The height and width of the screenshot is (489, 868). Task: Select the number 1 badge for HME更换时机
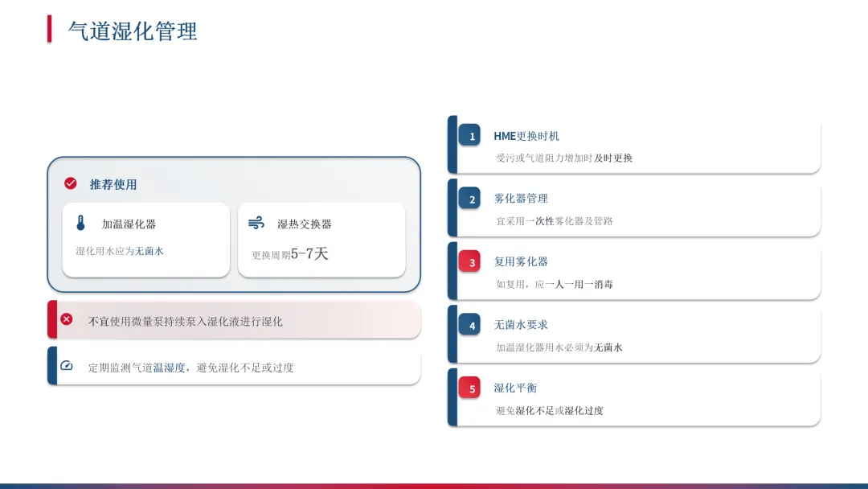point(469,136)
